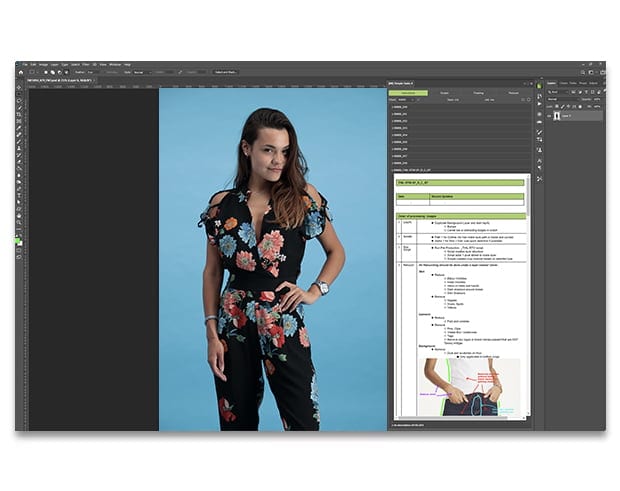Select the Gradient tool

[19, 168]
